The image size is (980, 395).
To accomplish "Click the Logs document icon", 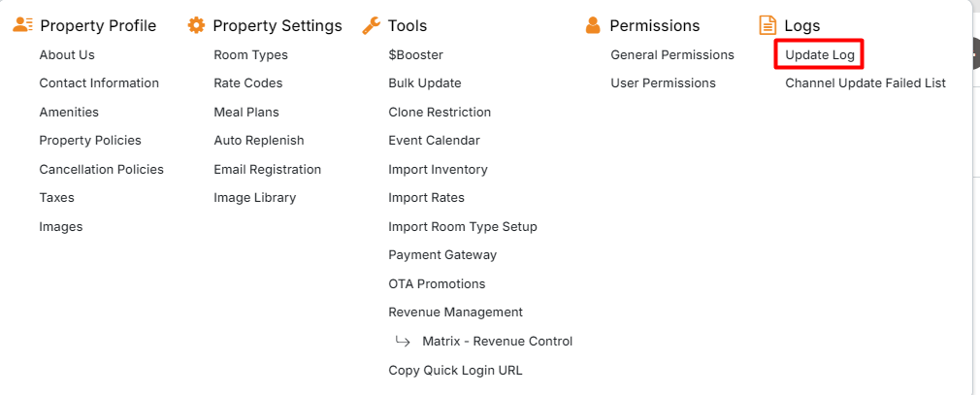I will point(768,25).
